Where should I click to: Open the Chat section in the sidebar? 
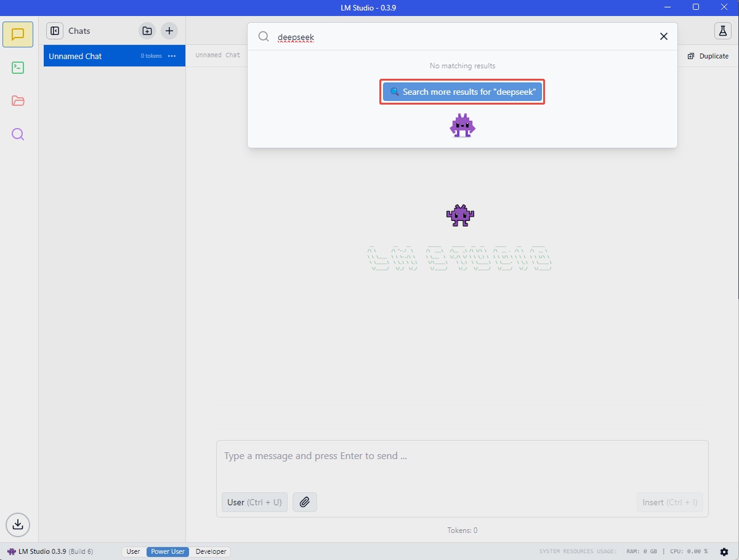pos(18,34)
